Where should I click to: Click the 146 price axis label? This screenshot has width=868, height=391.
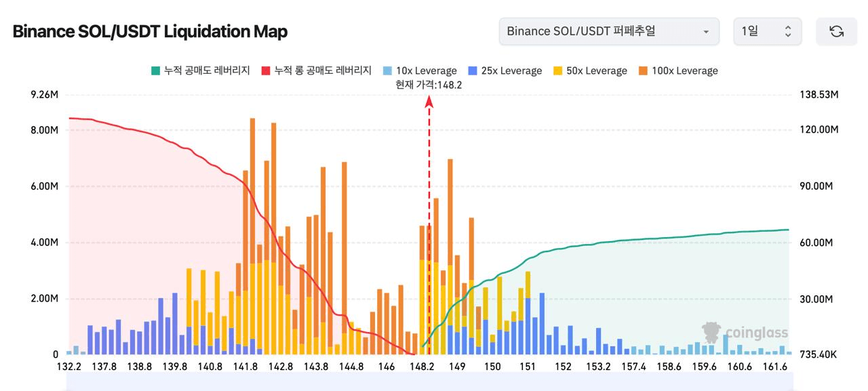tap(387, 367)
